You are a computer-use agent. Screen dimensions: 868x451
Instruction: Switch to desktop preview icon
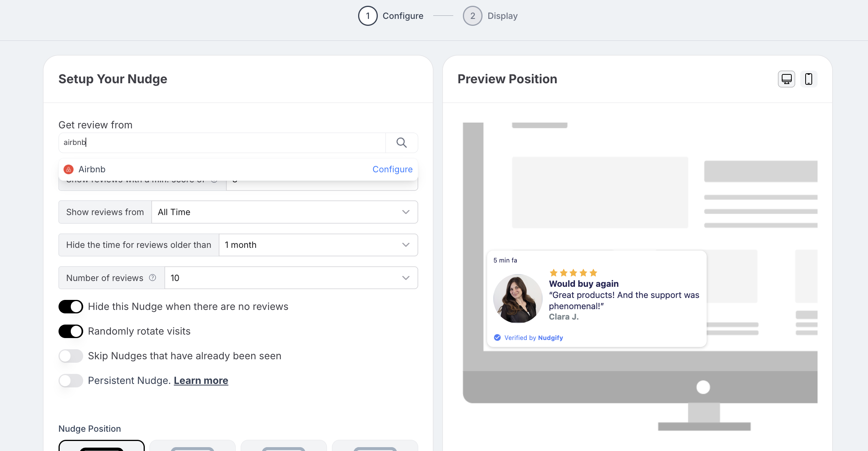click(786, 79)
